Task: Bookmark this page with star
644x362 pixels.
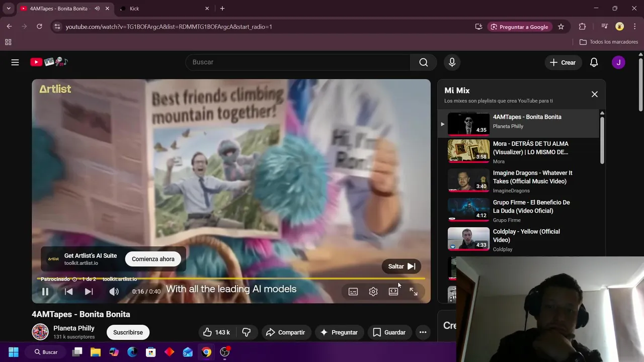Action: (x=561, y=27)
